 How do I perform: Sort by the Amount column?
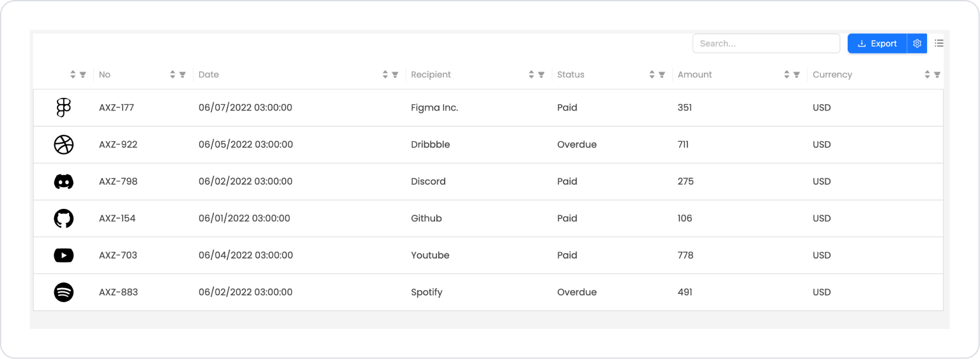point(786,75)
